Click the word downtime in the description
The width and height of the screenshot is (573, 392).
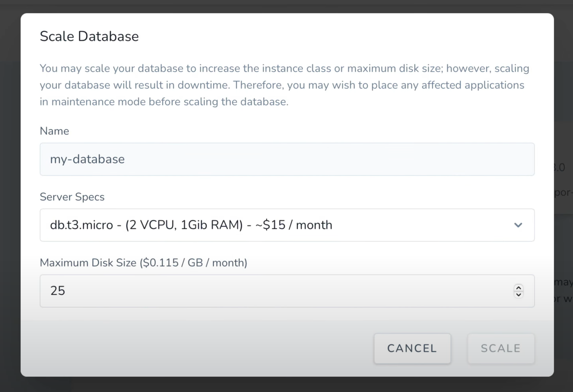point(203,85)
